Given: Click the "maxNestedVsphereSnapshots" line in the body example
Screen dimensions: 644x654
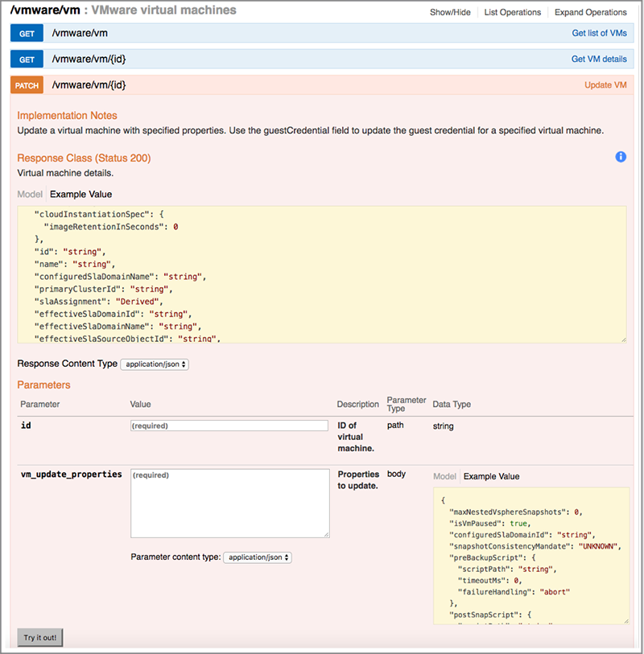Looking at the screenshot, I should 516,512.
